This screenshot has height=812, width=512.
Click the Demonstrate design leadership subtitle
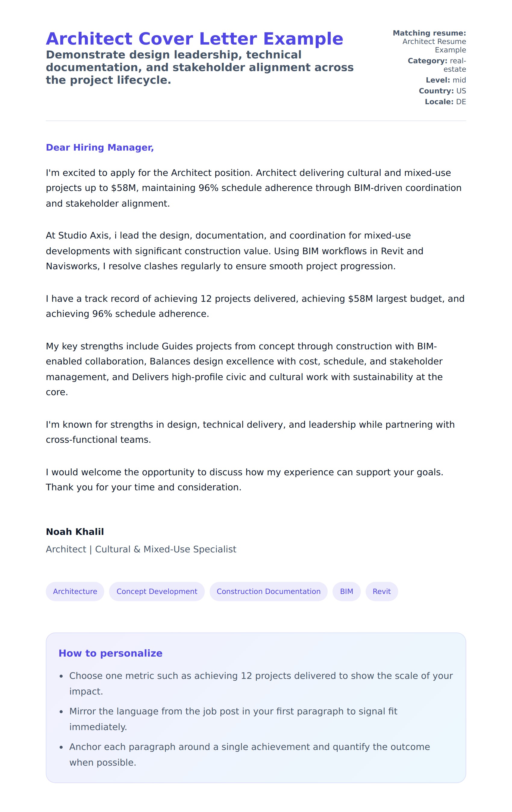coord(199,67)
